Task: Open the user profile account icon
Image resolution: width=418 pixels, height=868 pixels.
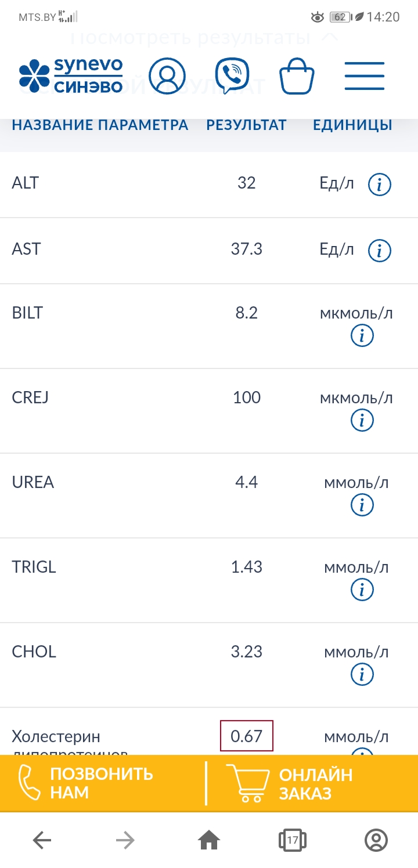Action: tap(167, 76)
